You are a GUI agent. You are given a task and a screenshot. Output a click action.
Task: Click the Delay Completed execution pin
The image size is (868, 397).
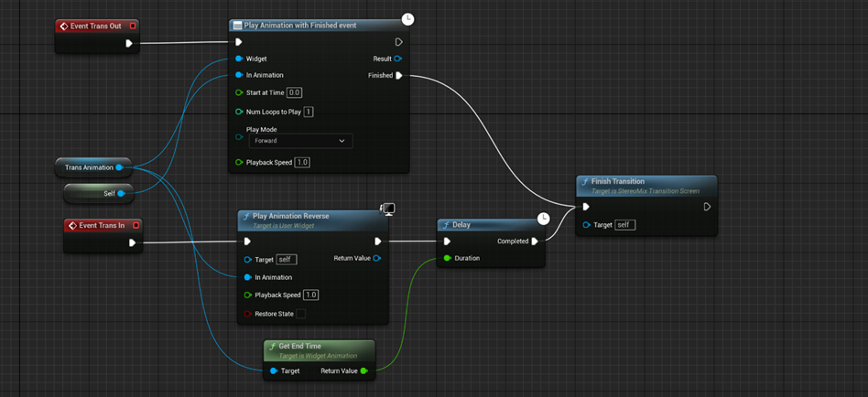(535, 241)
